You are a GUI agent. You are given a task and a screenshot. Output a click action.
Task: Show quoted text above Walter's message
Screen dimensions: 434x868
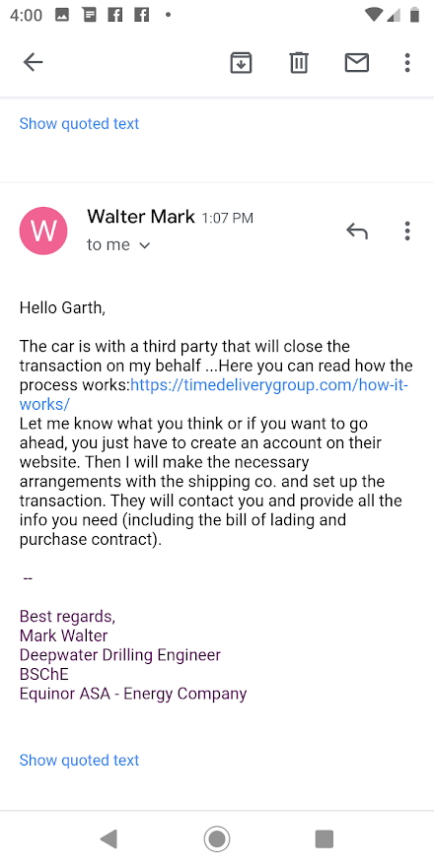[x=79, y=123]
